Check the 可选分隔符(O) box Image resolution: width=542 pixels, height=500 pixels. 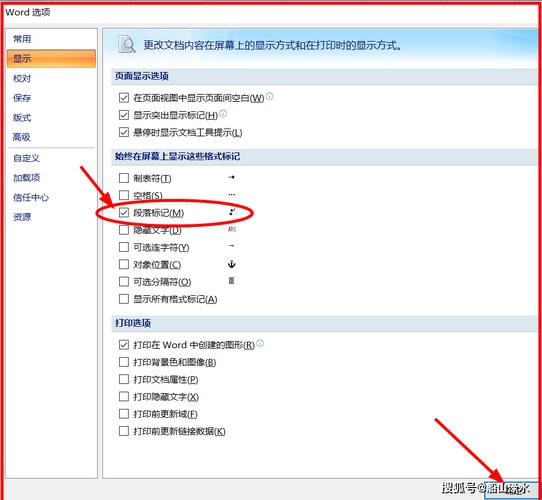(x=124, y=281)
